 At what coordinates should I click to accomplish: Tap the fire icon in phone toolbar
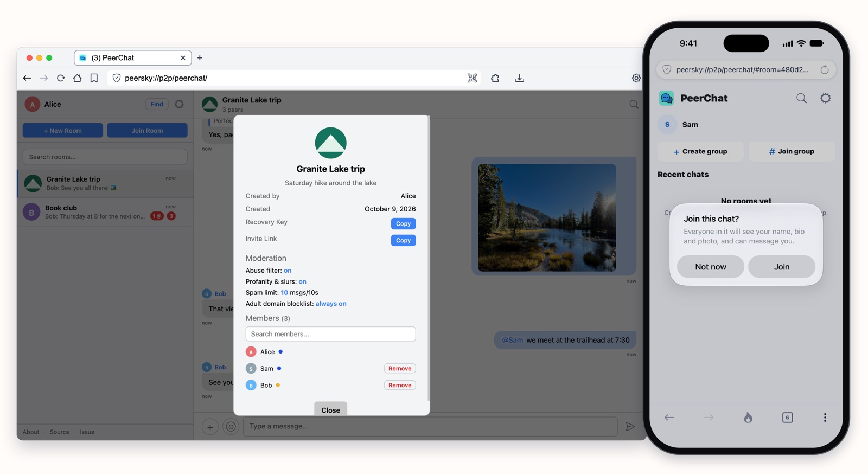click(748, 418)
